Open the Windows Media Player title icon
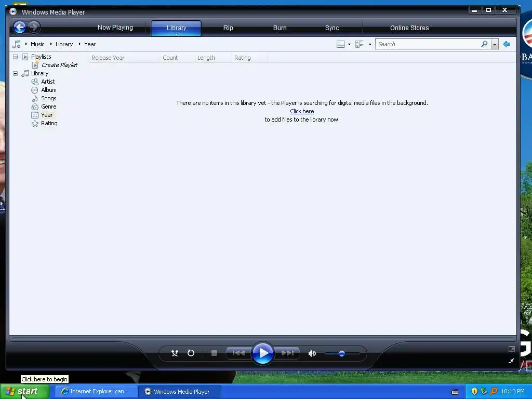 pos(13,12)
